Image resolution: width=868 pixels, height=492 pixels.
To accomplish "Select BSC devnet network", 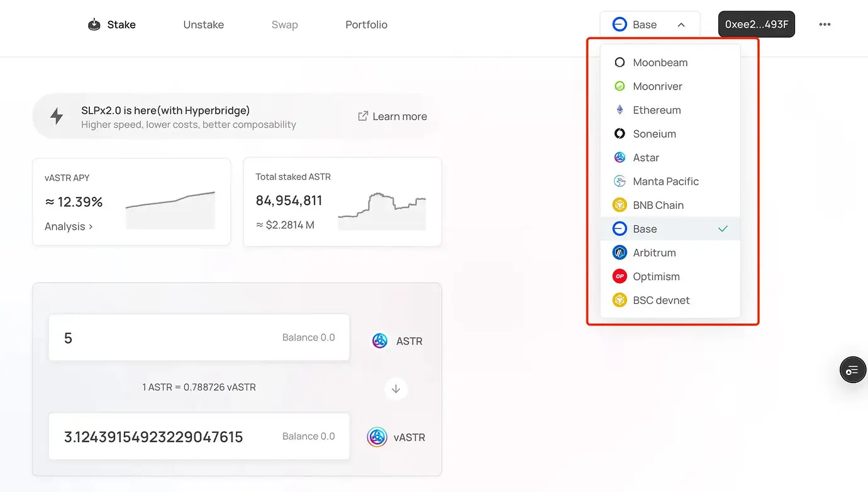I will pyautogui.click(x=670, y=300).
